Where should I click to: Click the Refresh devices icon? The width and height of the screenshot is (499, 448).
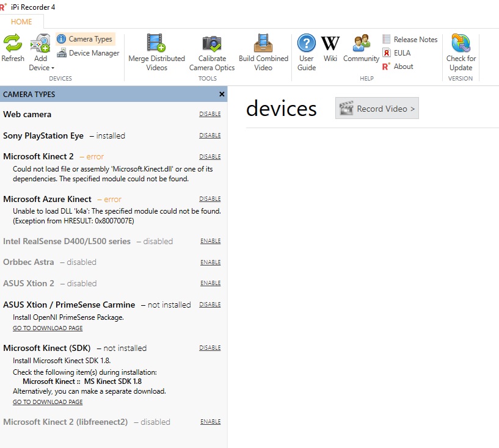point(13,48)
